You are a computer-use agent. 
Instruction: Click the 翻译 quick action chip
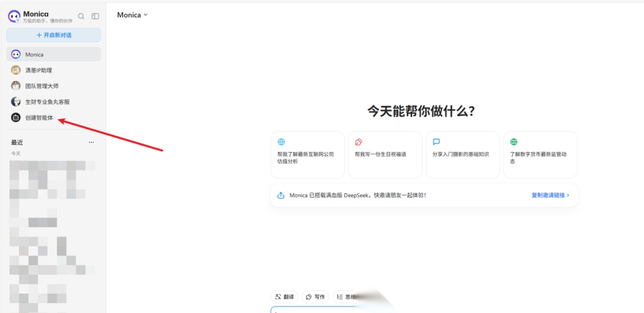(284, 296)
